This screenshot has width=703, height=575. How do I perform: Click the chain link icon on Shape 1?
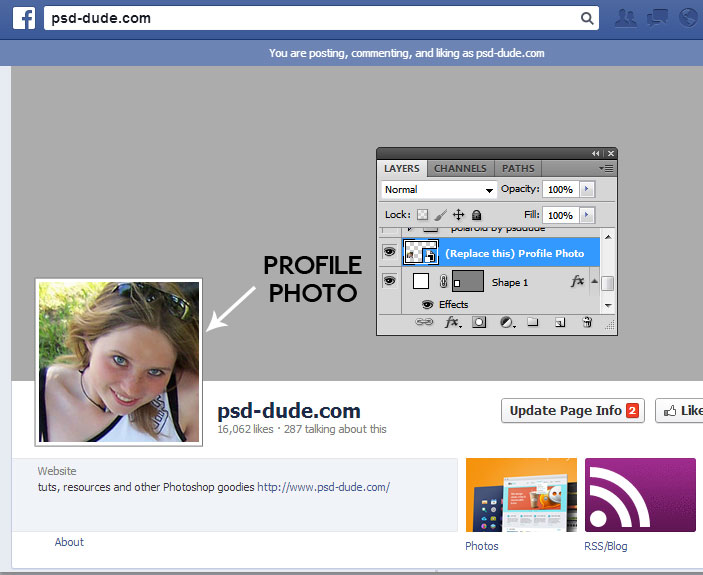(443, 281)
